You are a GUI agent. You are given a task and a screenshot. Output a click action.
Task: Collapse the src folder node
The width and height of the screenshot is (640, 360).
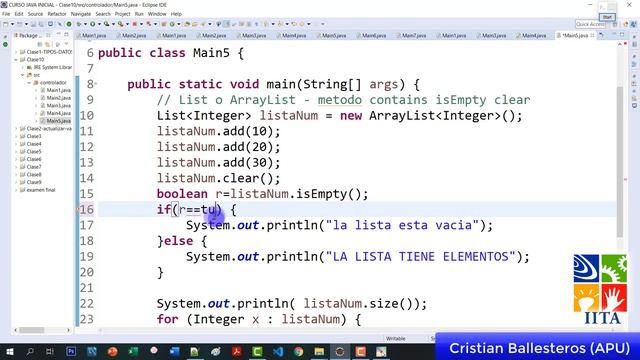click(23, 75)
